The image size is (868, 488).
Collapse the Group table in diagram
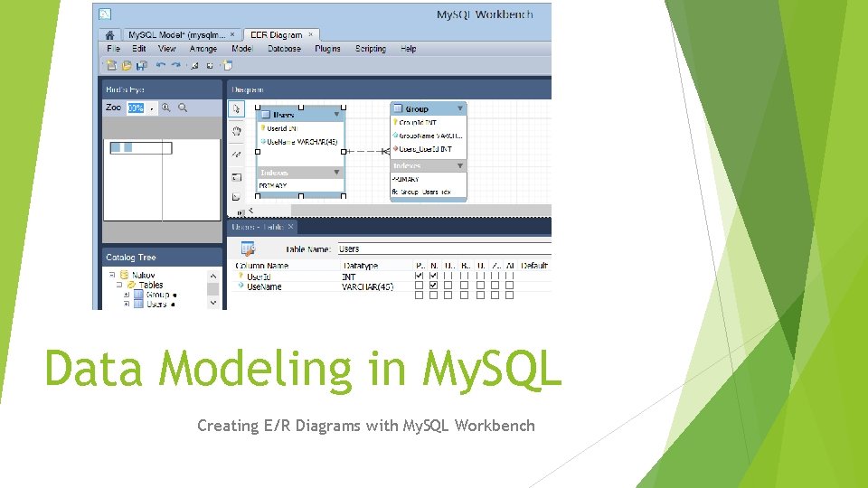pos(459,108)
